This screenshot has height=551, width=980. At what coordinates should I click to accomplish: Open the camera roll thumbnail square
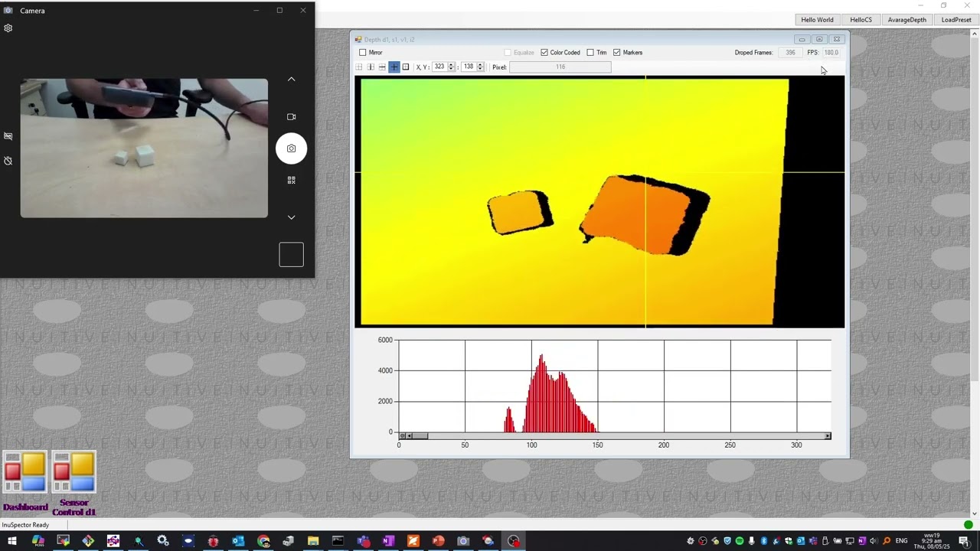tap(291, 255)
